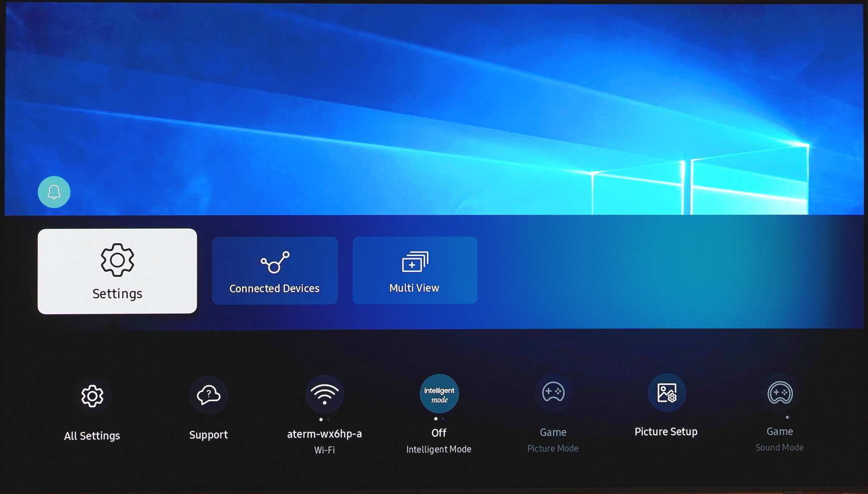The height and width of the screenshot is (494, 868).
Task: Open the Support cloud icon
Action: (x=208, y=395)
